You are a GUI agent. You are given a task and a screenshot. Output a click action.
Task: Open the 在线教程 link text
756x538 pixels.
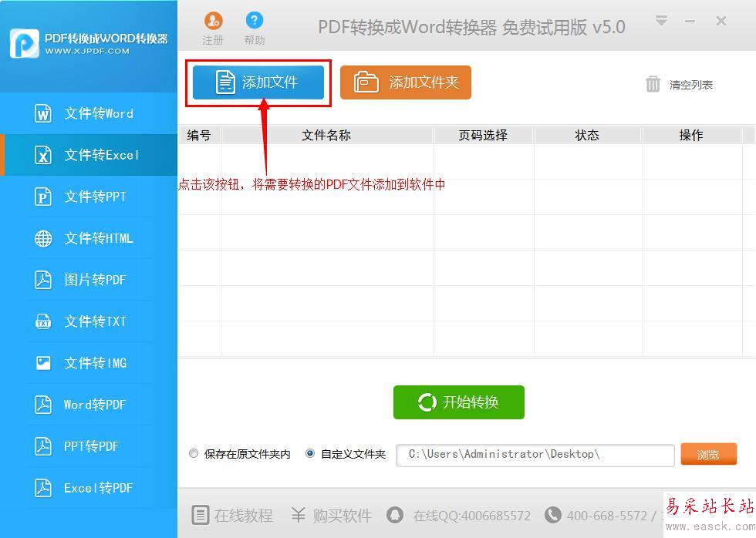tap(244, 516)
